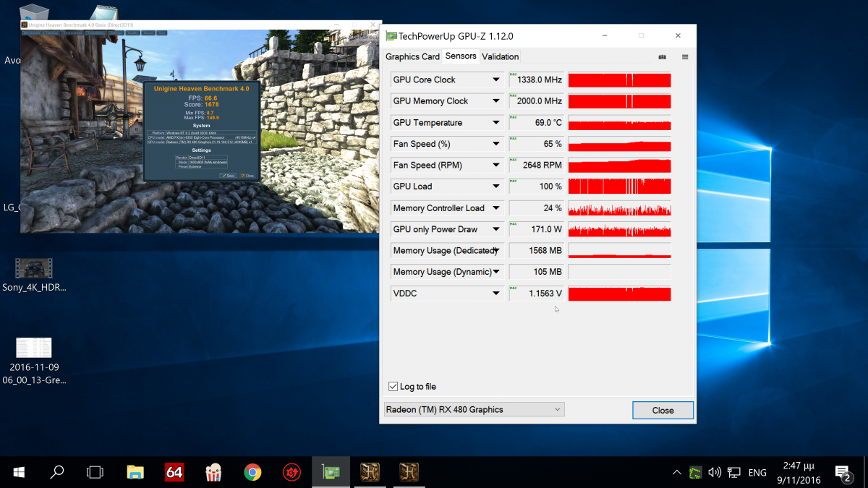The width and height of the screenshot is (868, 488).
Task: Open the Radeon RX 480 GPU selector
Action: click(474, 409)
